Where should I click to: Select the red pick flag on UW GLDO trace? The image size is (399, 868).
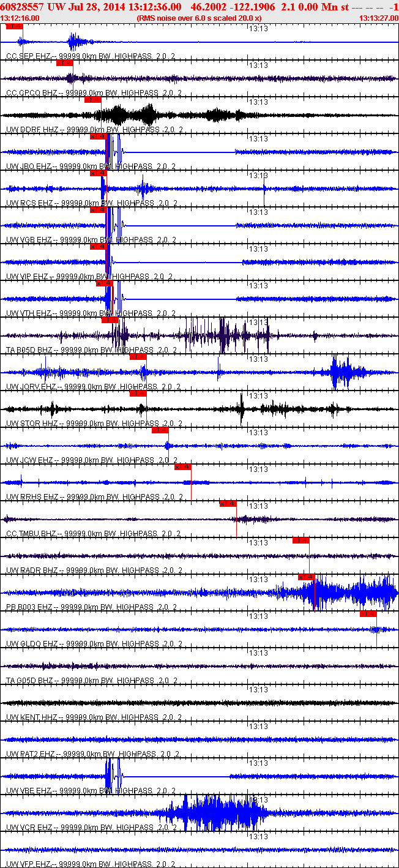[368, 614]
